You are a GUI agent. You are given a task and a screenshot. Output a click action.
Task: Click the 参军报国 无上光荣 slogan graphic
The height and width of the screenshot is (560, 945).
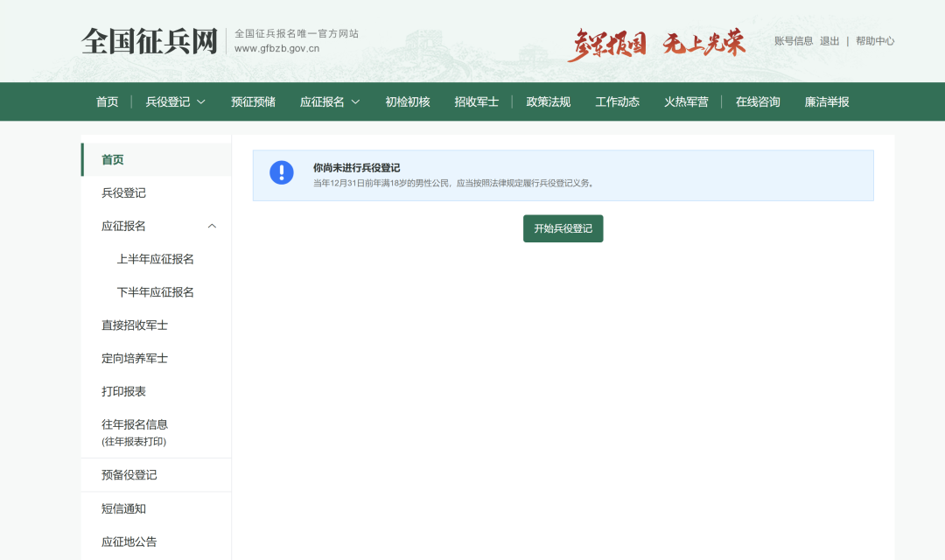[x=656, y=43]
